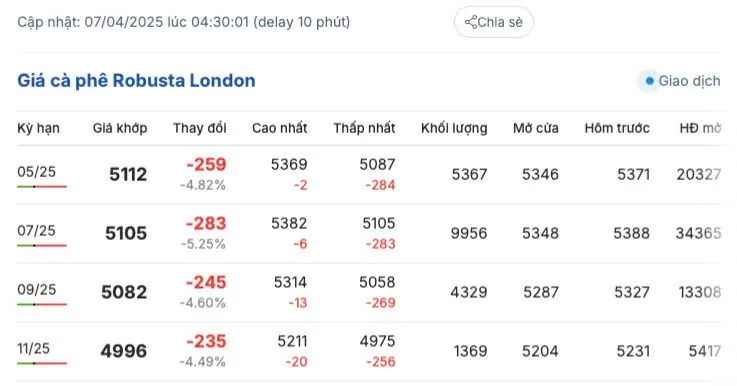The image size is (737, 386).
Task: Click the matched price 5105
Action: [x=126, y=233]
